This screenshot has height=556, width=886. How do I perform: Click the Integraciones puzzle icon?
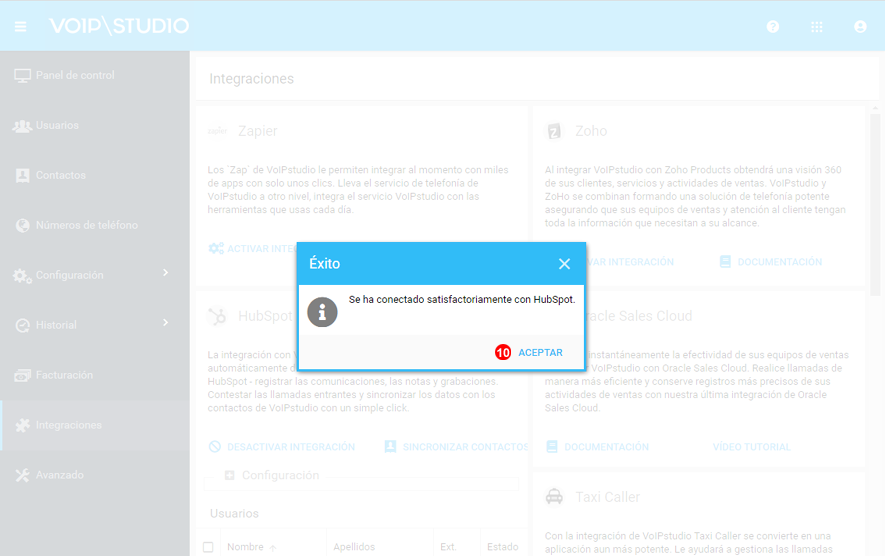pyautogui.click(x=23, y=425)
